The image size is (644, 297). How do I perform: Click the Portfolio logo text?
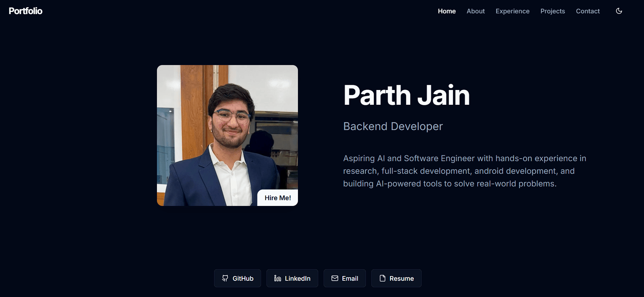pyautogui.click(x=26, y=11)
